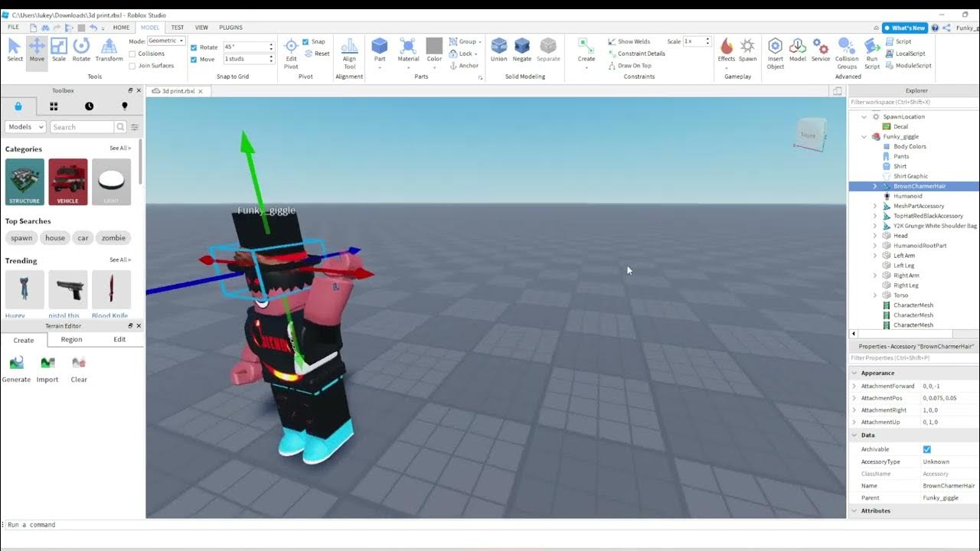Image resolution: width=980 pixels, height=551 pixels.
Task: Open the Effects gameplay menu
Action: click(x=727, y=51)
